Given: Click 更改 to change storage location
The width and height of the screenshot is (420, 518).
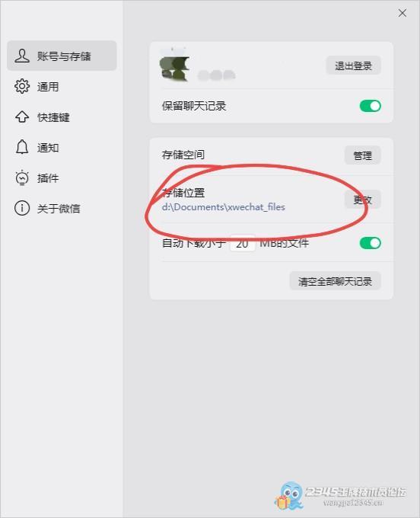Looking at the screenshot, I should (363, 200).
